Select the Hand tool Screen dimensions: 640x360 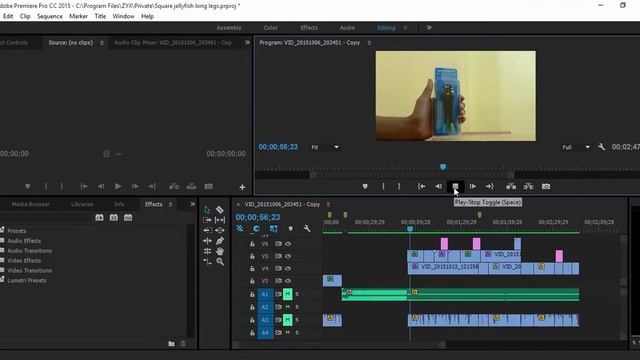point(220,251)
